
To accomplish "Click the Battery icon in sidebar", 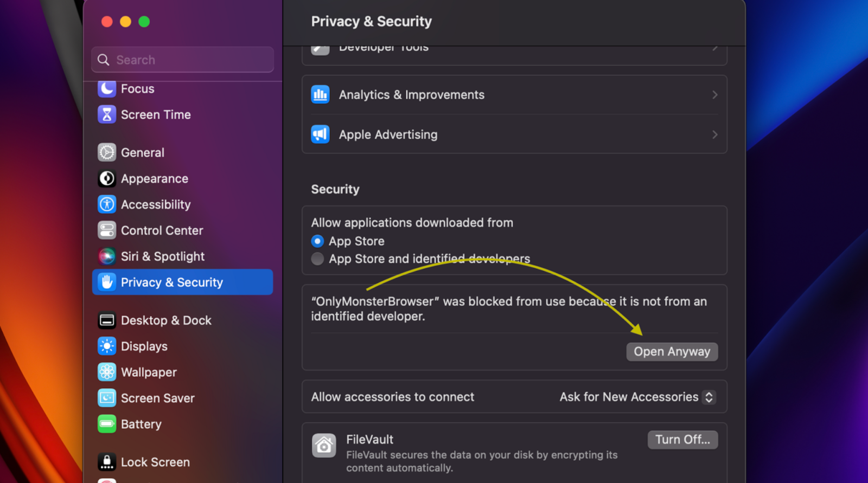I will (107, 424).
